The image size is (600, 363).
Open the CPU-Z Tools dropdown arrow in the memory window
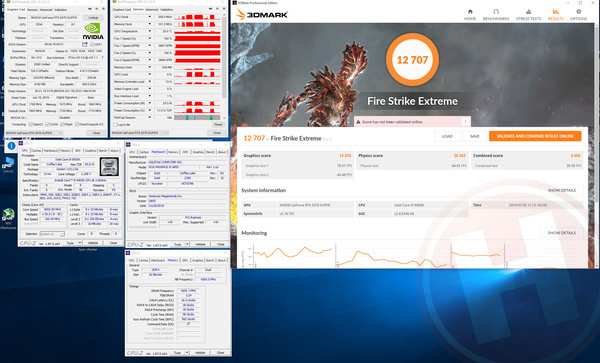(187, 352)
